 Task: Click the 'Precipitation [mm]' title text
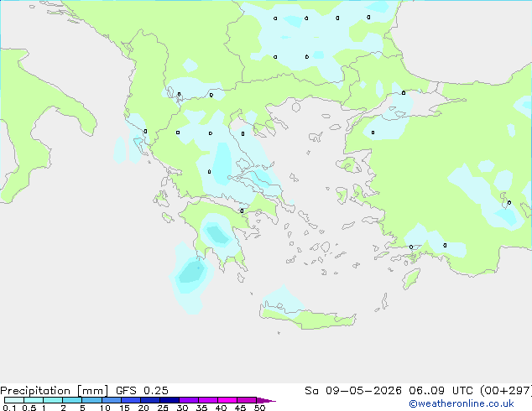click(x=55, y=391)
